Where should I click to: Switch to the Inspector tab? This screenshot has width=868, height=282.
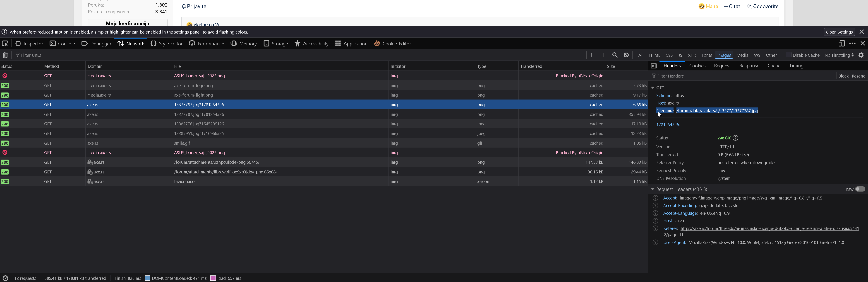click(x=29, y=44)
